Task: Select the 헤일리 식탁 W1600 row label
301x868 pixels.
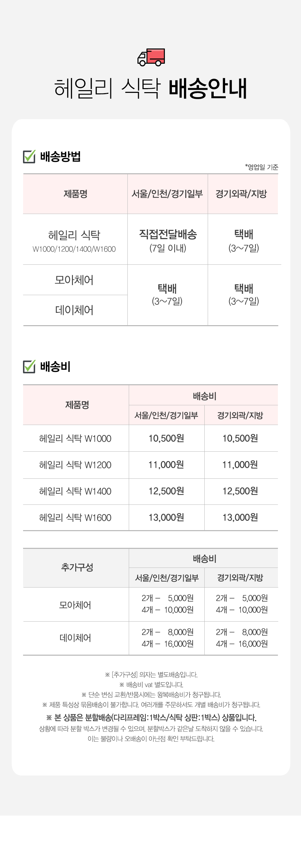Action: (75, 517)
